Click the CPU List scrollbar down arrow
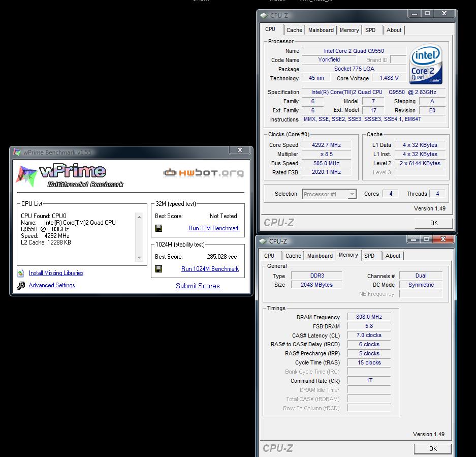Viewport: 476px width, 457px height. [139, 257]
